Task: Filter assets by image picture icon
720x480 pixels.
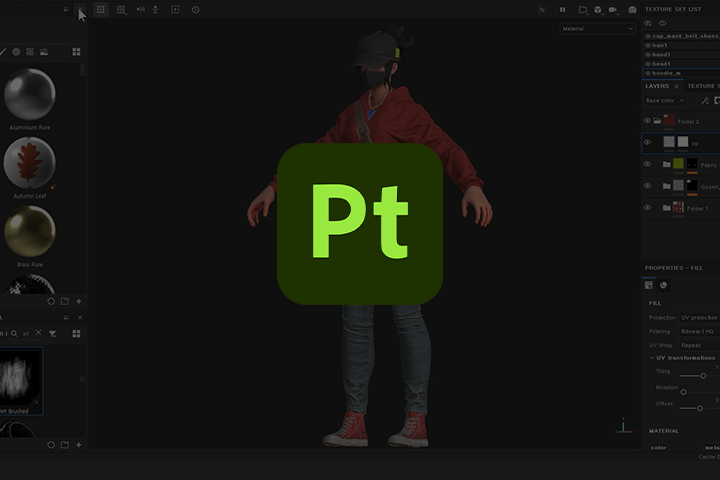Action: coord(44,52)
